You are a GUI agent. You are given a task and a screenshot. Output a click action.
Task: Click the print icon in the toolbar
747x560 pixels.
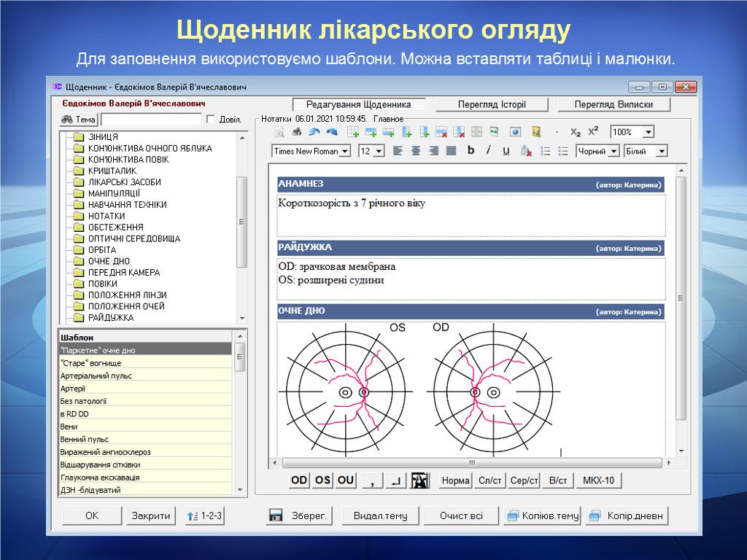coord(297,132)
